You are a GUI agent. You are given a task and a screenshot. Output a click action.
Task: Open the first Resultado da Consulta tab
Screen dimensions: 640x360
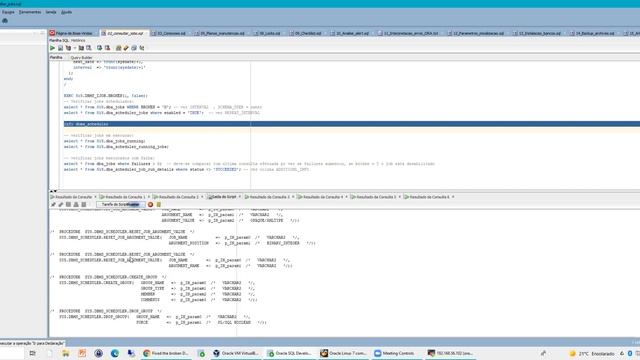(73, 197)
